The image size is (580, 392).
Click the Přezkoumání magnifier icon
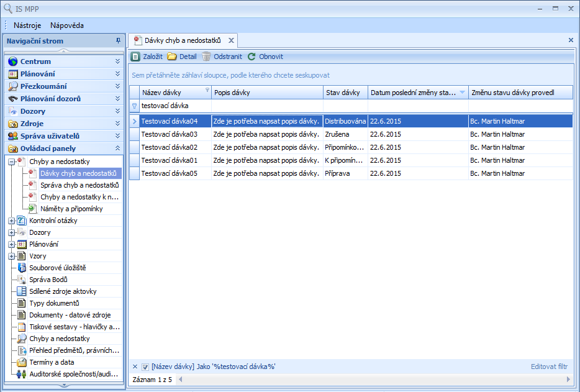(13, 86)
